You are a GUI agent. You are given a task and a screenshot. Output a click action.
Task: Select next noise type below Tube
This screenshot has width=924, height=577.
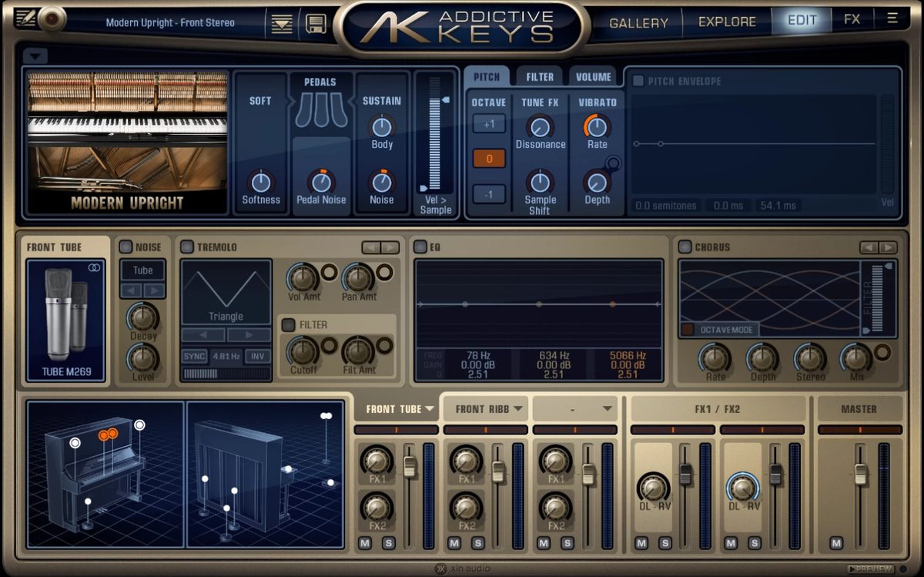(154, 290)
